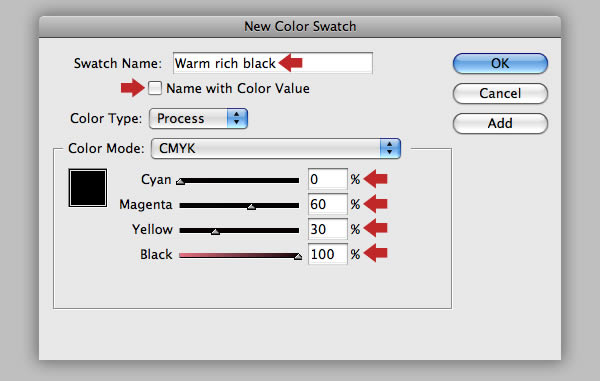Image resolution: width=600 pixels, height=381 pixels.
Task: Open the Color Type dropdown showing Process
Action: pyautogui.click(x=198, y=119)
